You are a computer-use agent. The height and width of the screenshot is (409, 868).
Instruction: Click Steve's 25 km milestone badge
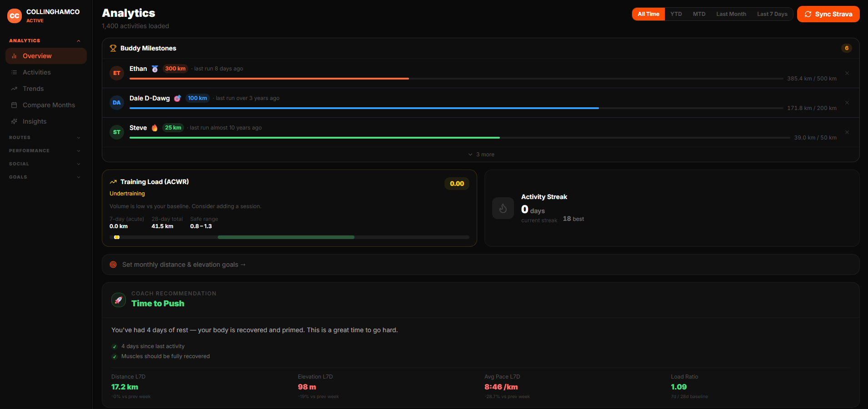(173, 128)
